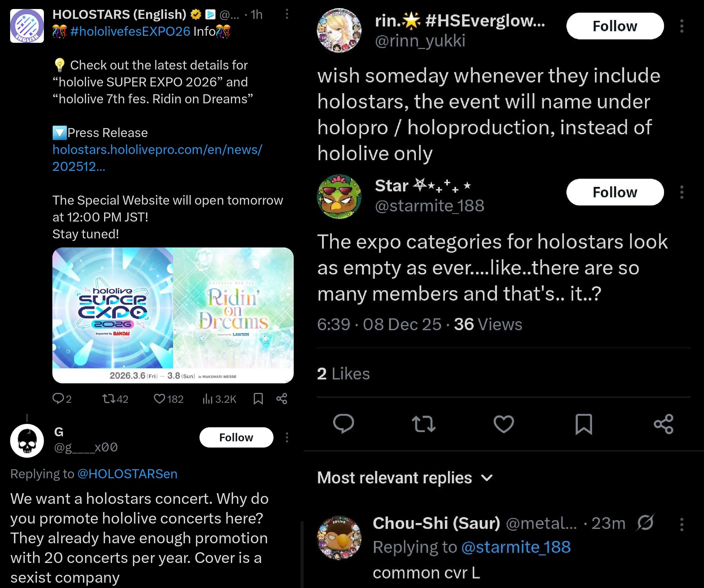Open more options for rinn_yukki post
The image size is (704, 588).
click(x=681, y=26)
